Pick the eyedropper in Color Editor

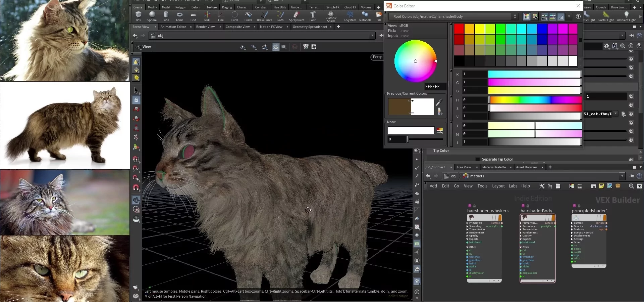[439, 102]
